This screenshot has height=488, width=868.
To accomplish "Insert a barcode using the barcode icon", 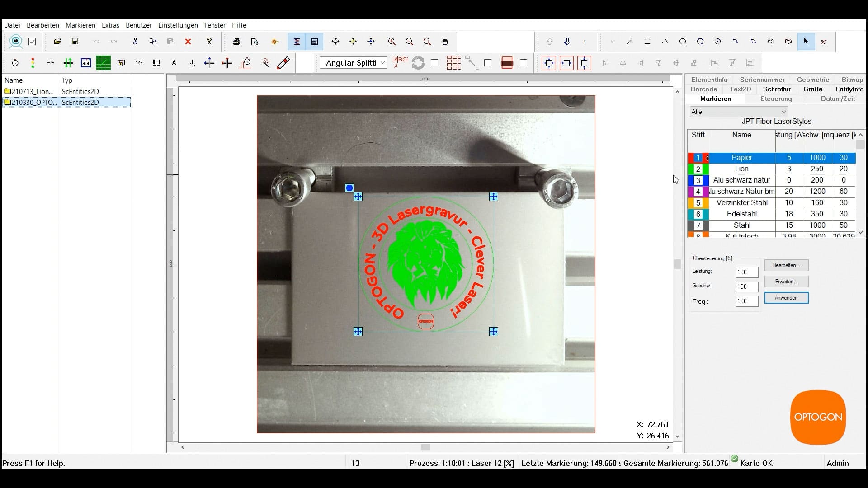I will (x=156, y=63).
